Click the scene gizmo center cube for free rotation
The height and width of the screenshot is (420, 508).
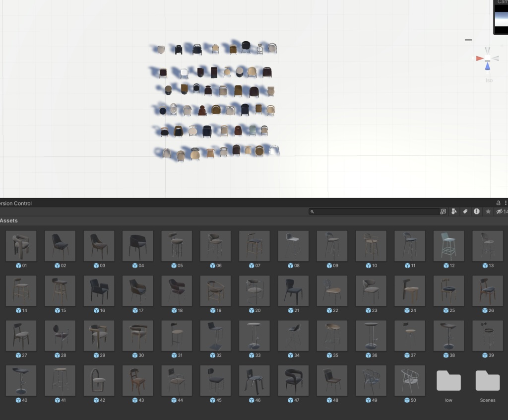[x=488, y=58]
